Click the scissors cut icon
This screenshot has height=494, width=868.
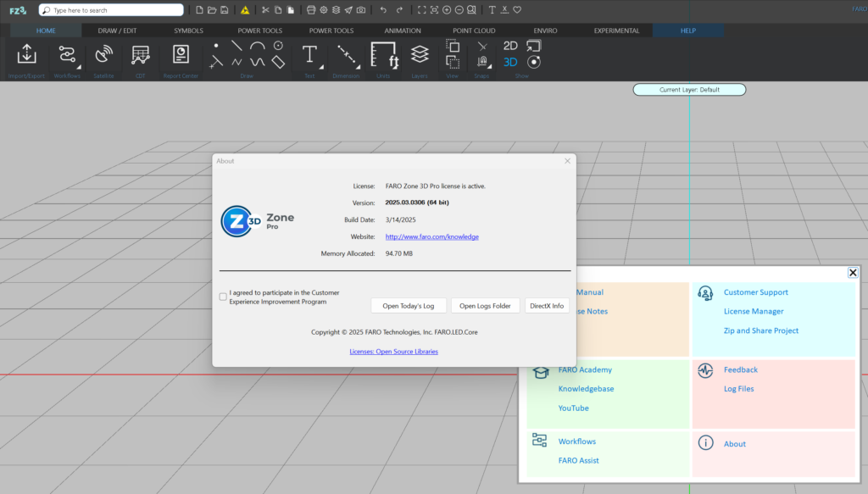(265, 10)
